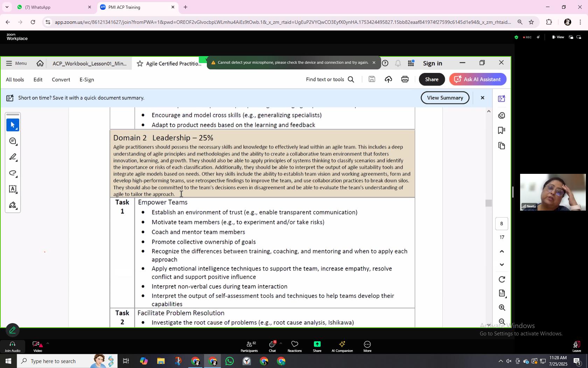588x368 pixels.
Task: Zoom in using the magnifier plus icon
Action: (502, 308)
